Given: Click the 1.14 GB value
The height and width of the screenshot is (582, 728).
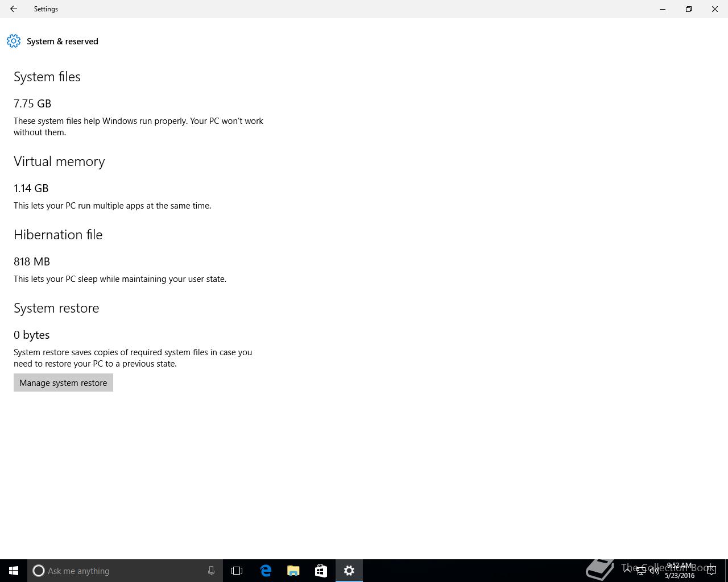Looking at the screenshot, I should point(31,188).
